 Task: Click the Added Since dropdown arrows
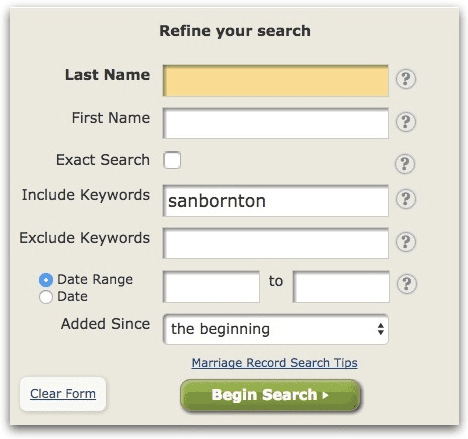coord(380,329)
